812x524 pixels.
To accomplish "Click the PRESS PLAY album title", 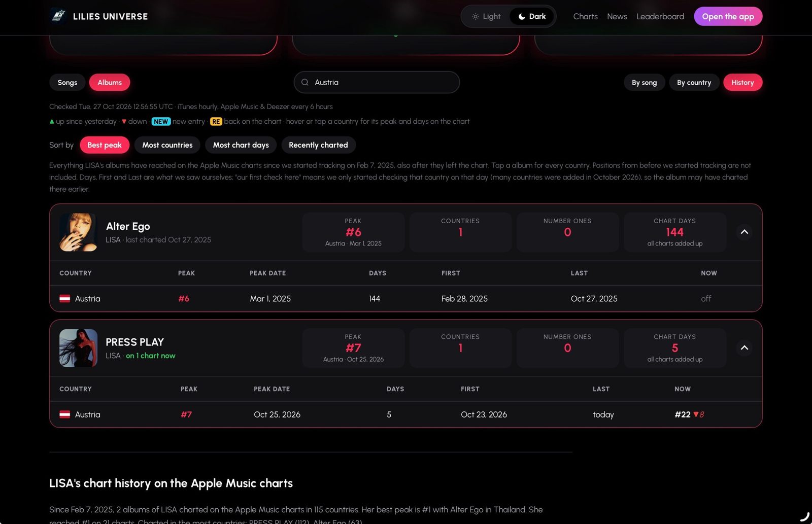I will point(134,342).
